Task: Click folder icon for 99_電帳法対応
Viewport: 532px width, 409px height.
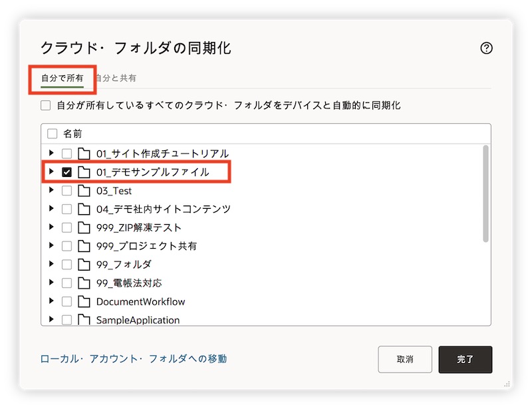Action: pyautogui.click(x=84, y=283)
